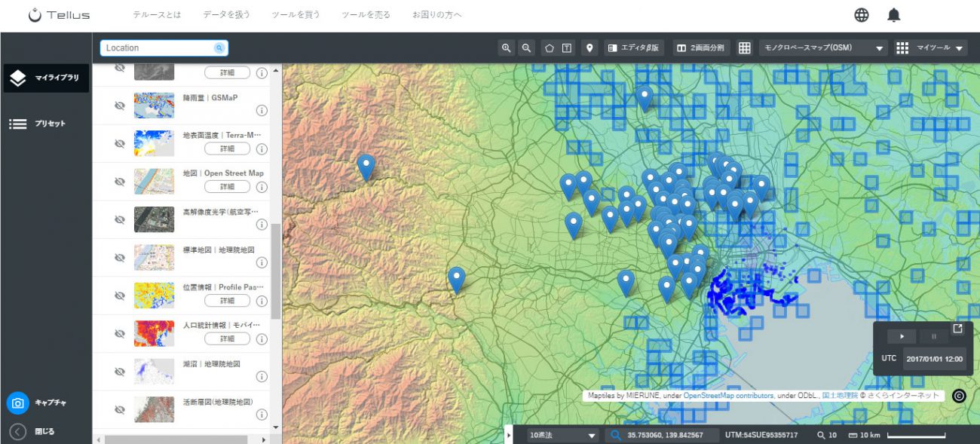This screenshot has width=980, height=444.
Task: Toggle visibility of 活断層図 layer
Action: click(119, 409)
